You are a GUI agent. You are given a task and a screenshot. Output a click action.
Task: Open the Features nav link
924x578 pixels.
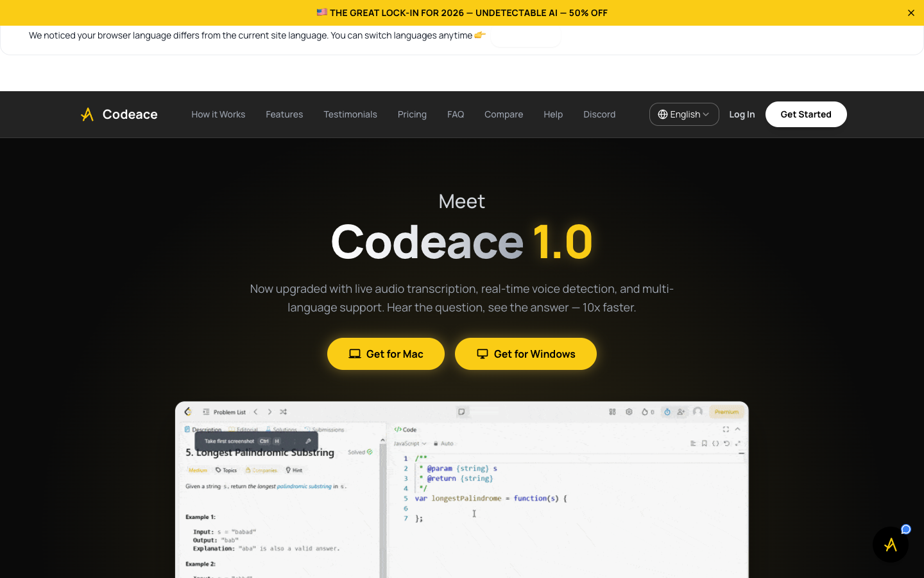click(x=284, y=114)
